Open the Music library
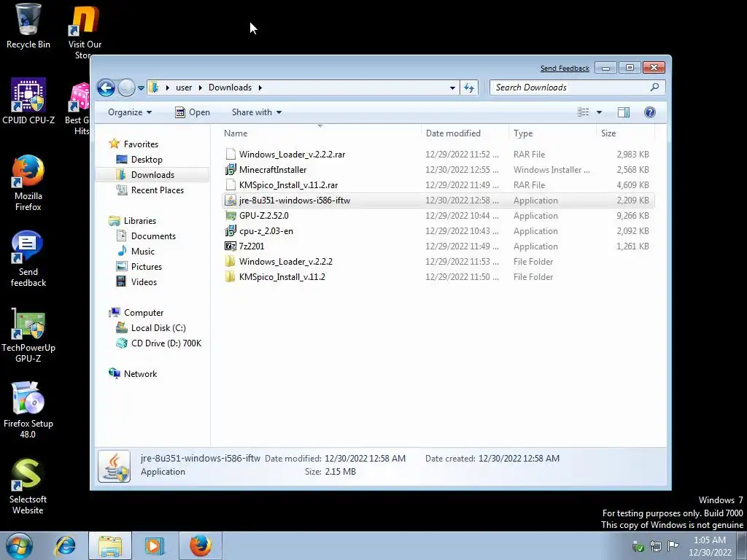The image size is (747, 560). (143, 252)
